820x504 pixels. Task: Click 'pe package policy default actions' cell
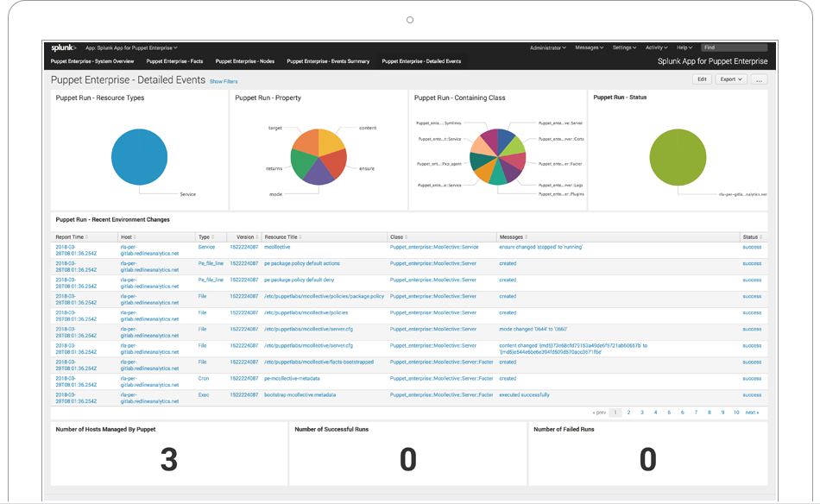(x=302, y=263)
